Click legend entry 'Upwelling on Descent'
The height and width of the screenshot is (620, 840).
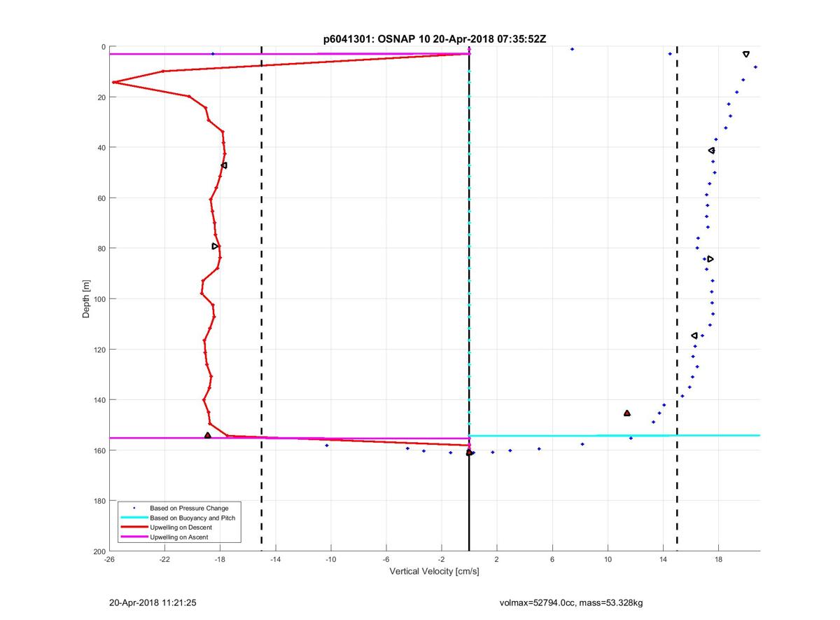point(179,528)
